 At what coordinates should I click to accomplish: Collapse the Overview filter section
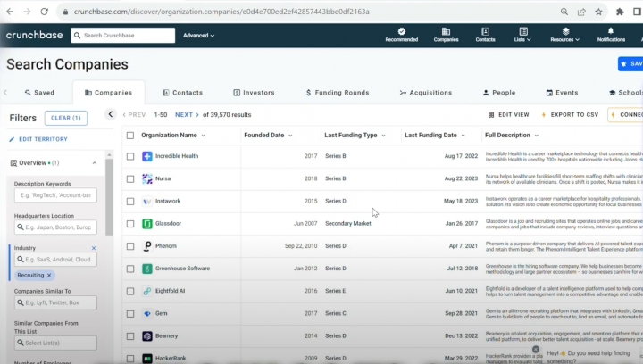click(95, 163)
